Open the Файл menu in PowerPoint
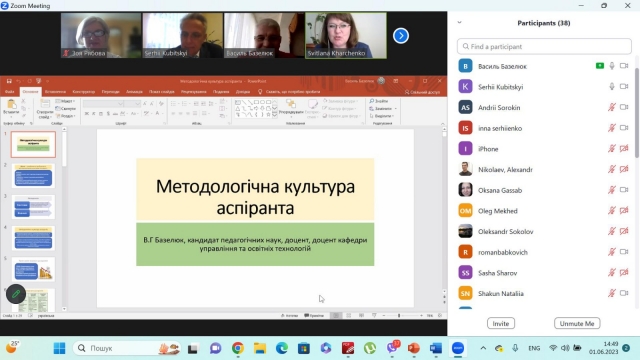 tap(10, 92)
